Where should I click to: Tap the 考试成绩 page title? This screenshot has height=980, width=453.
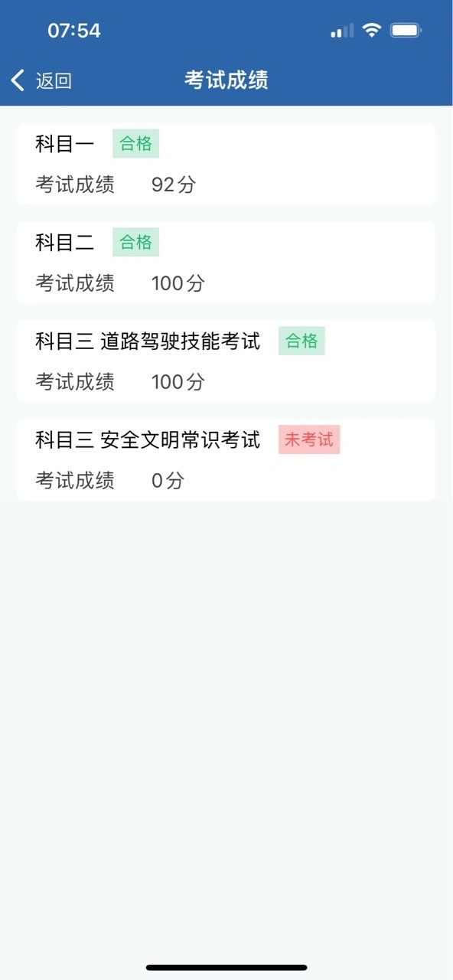click(226, 80)
